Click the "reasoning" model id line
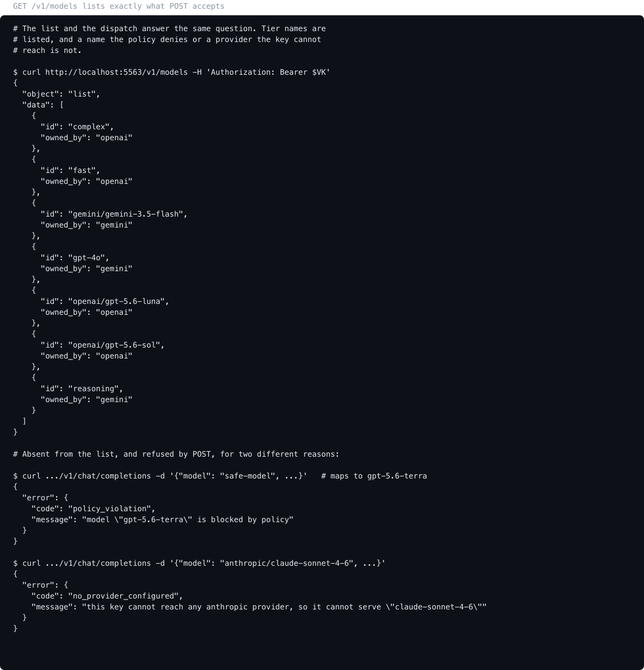 (82, 388)
